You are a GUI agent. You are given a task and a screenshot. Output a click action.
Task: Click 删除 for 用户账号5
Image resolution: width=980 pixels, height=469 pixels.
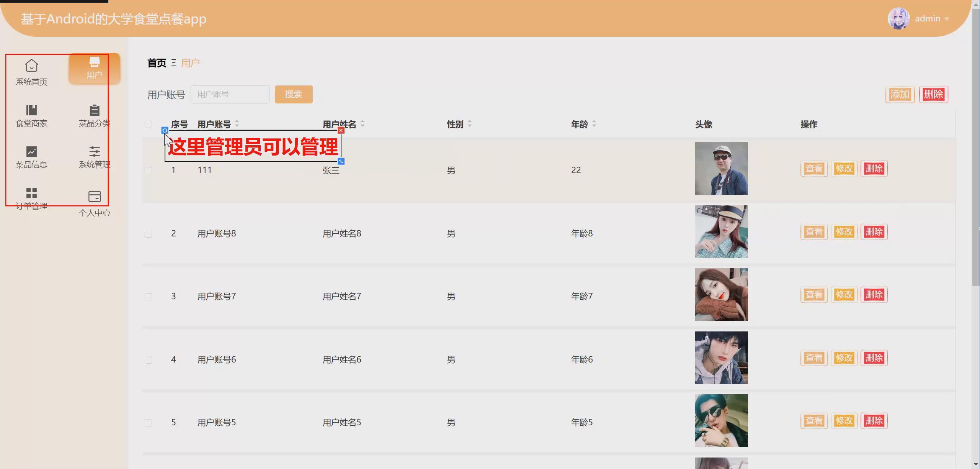pyautogui.click(x=874, y=421)
